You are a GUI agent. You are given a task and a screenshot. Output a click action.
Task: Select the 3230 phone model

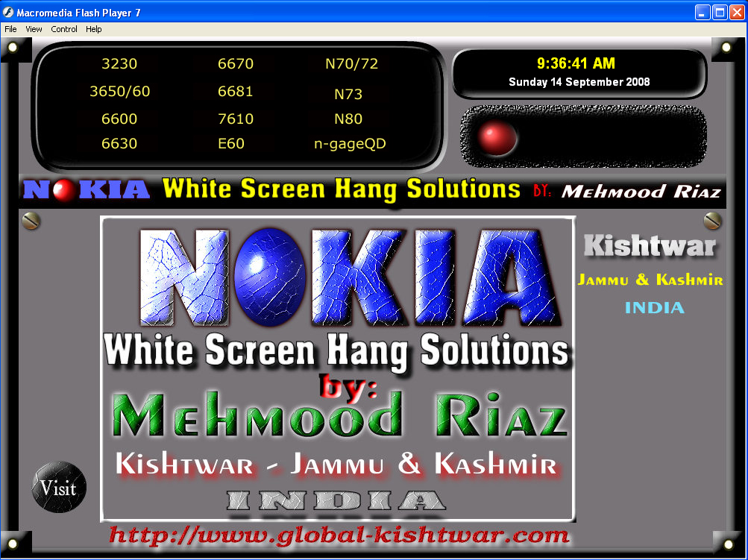(x=119, y=63)
